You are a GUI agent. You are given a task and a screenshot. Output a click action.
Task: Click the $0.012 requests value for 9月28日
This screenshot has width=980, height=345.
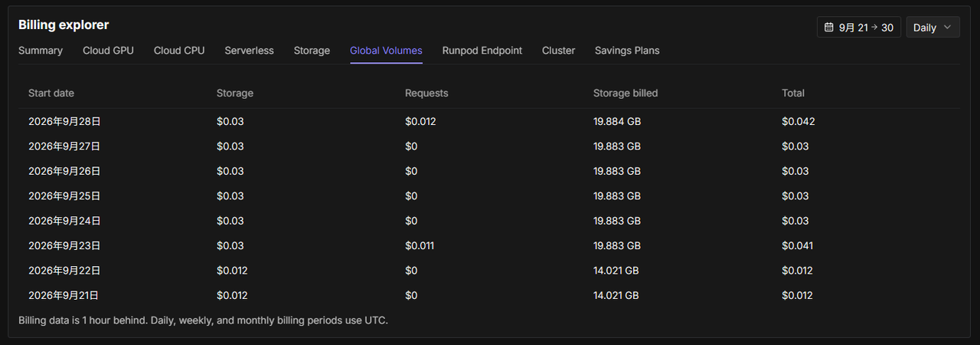[420, 121]
